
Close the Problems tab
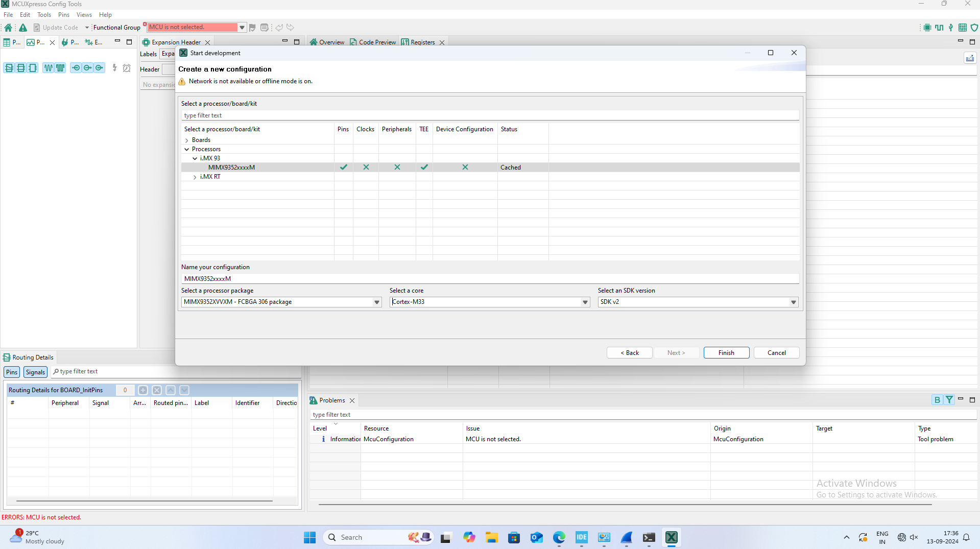click(x=352, y=401)
